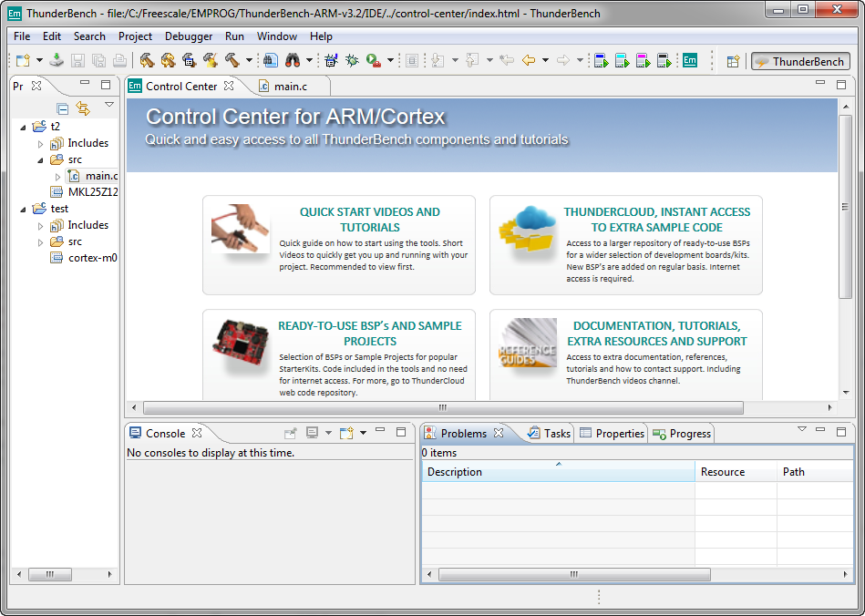Collapse the test project tree node

[x=23, y=209]
